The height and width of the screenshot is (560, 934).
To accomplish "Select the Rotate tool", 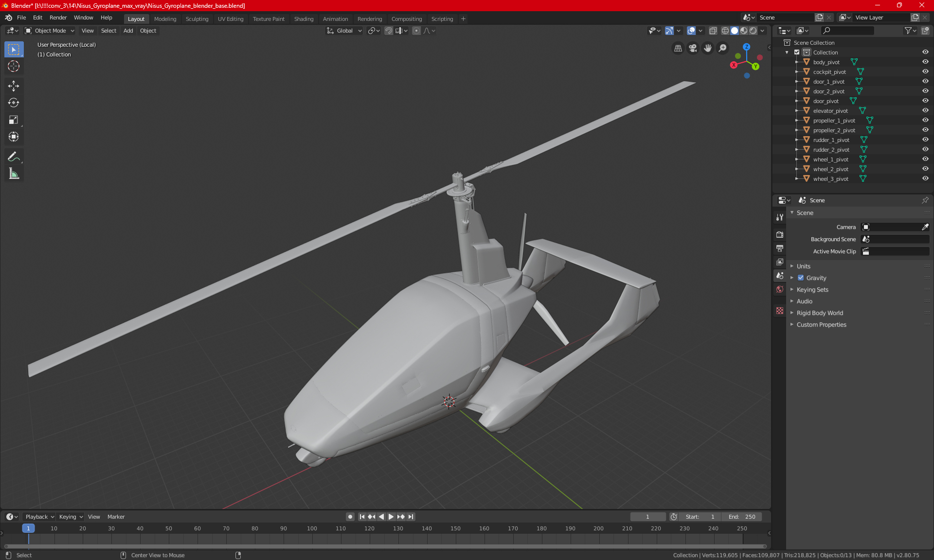I will click(14, 103).
